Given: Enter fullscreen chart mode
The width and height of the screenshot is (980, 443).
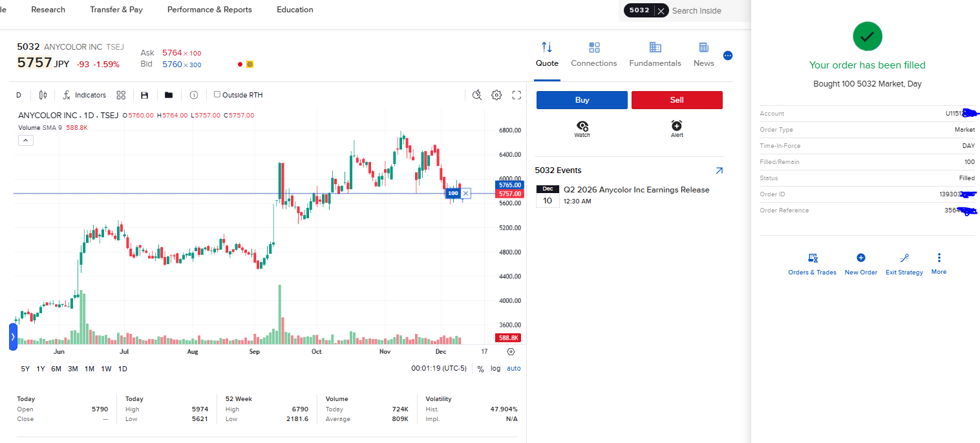Looking at the screenshot, I should pyautogui.click(x=517, y=95).
